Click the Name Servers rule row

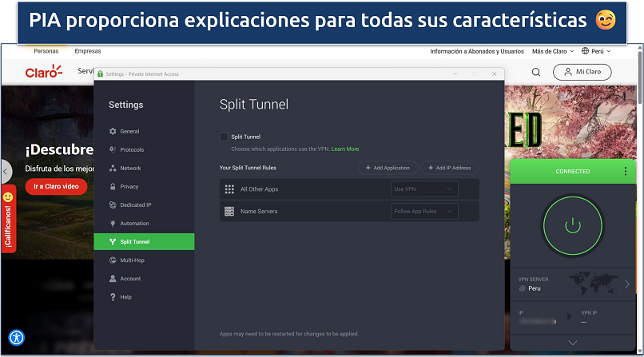point(349,212)
